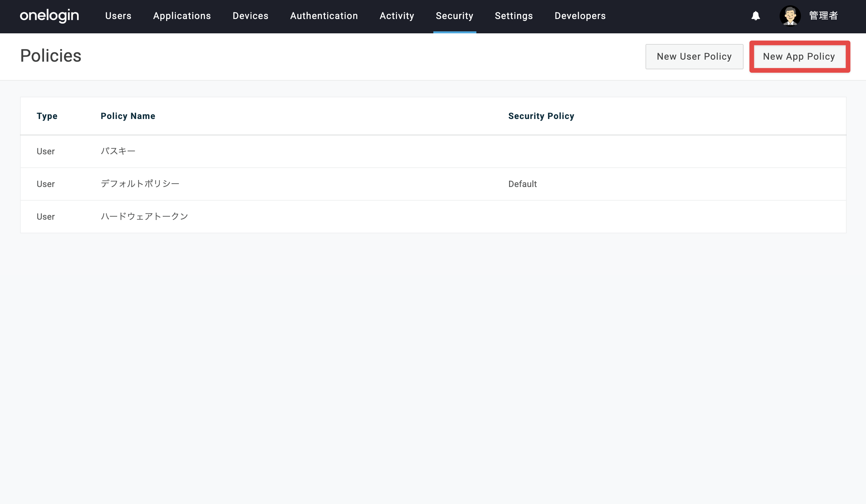
Task: Open the Developers menu
Action: tap(580, 16)
